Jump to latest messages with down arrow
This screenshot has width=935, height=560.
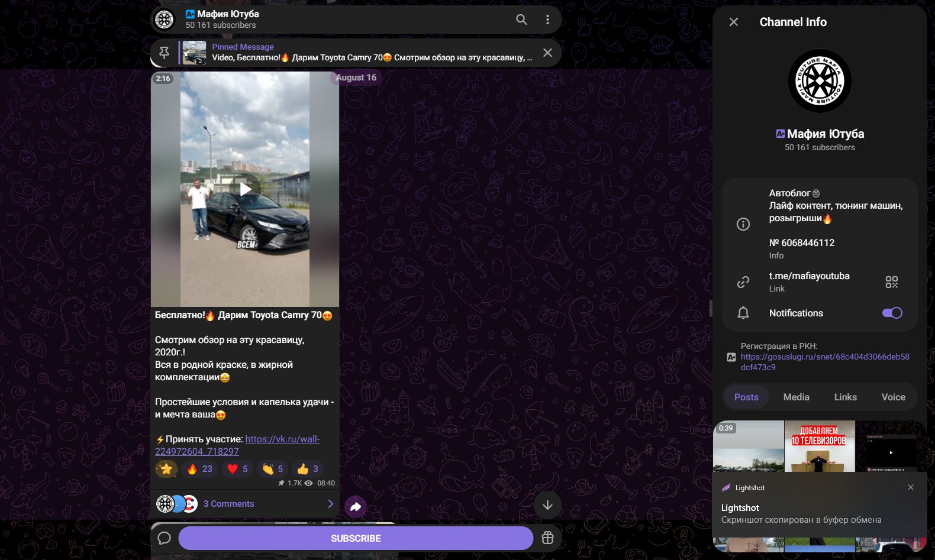pos(547,504)
